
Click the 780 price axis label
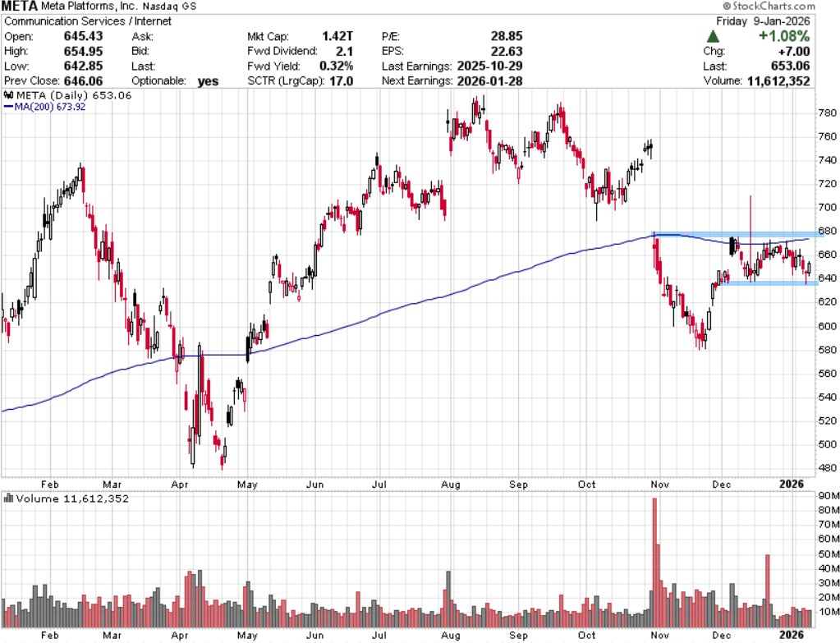(x=827, y=113)
